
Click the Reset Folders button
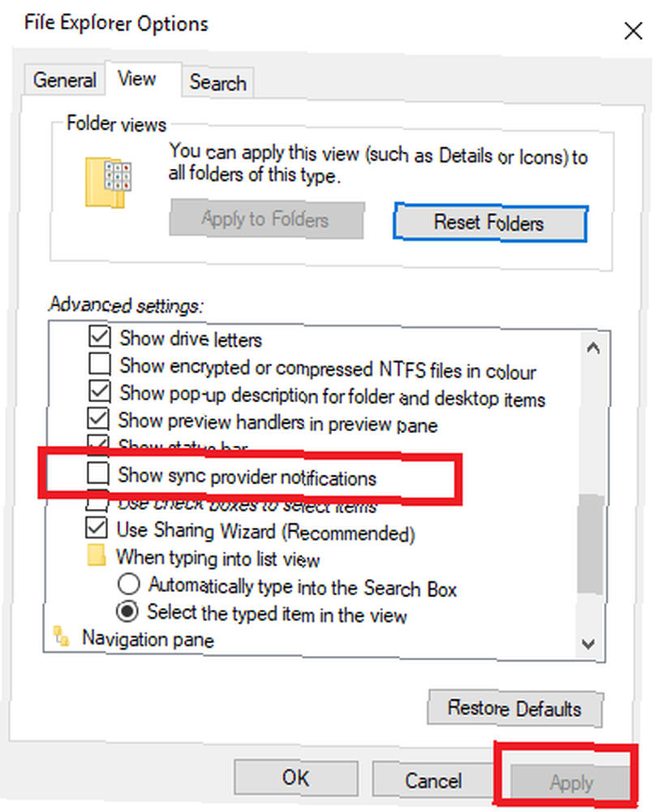(x=490, y=222)
